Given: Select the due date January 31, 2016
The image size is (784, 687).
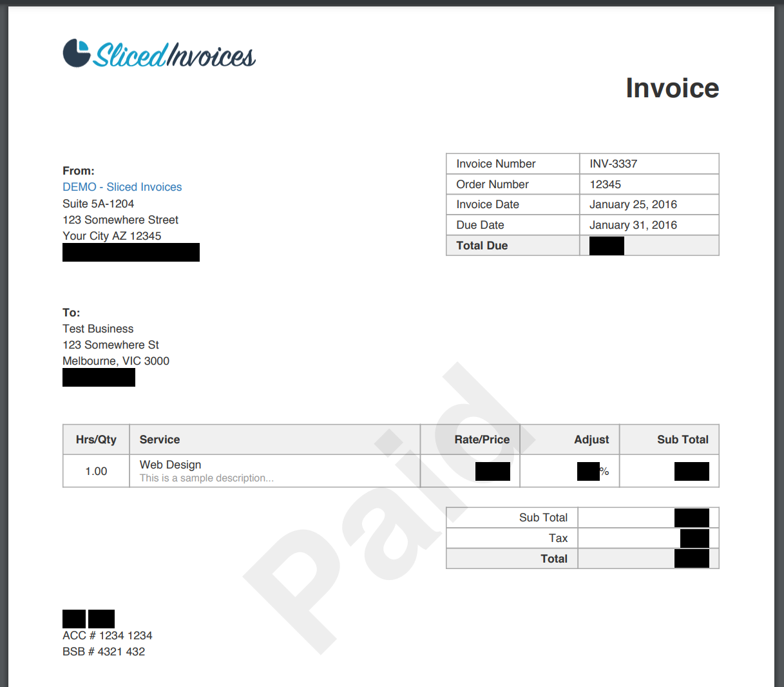Looking at the screenshot, I should point(633,225).
